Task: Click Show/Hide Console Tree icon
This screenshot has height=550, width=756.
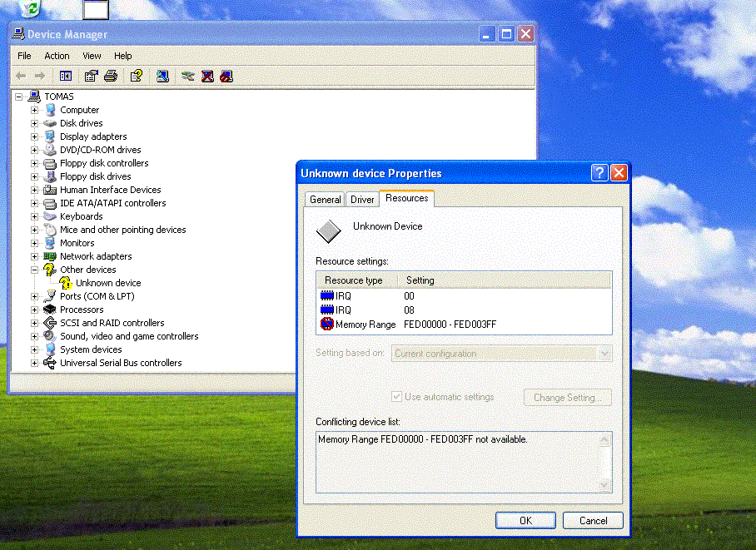Action: (66, 77)
